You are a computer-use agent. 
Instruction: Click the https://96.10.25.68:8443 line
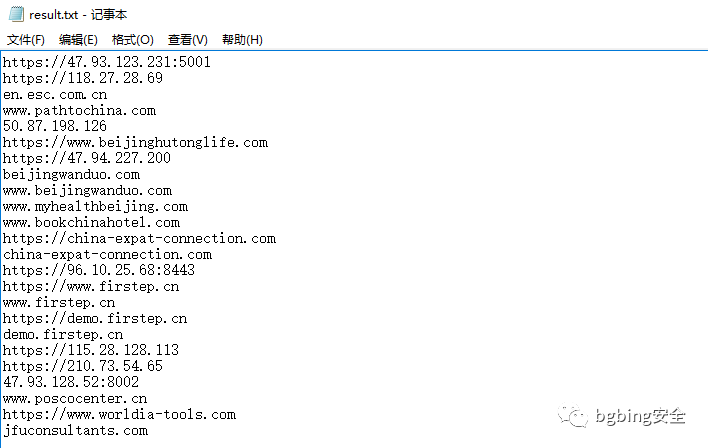pyautogui.click(x=99, y=270)
